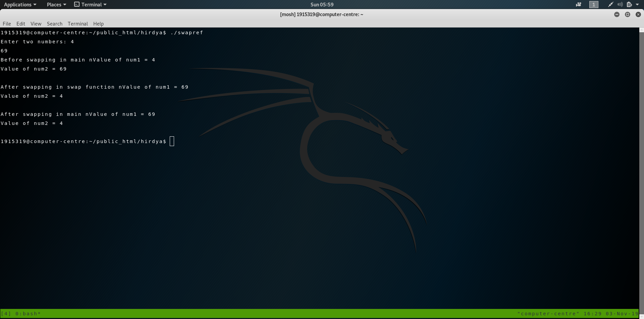Open the Edit menu
Image resolution: width=644 pixels, height=319 pixels.
pyautogui.click(x=21, y=24)
